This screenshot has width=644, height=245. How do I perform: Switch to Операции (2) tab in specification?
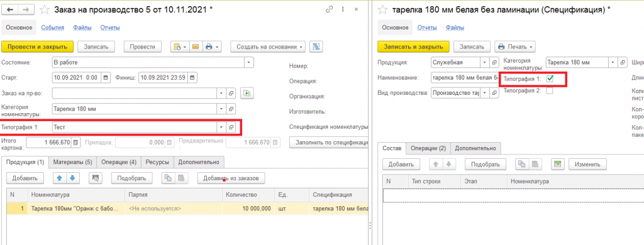pos(428,148)
